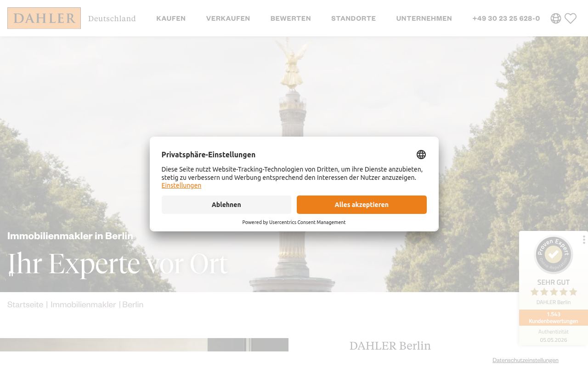Open the STANDORTE menu
Image resolution: width=588 pixels, height=368 pixels.
pos(353,18)
